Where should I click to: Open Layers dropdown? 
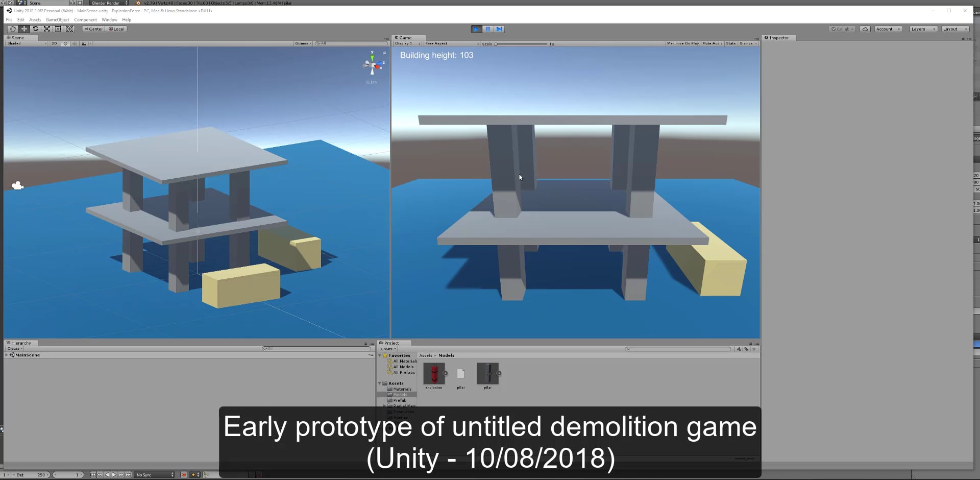(x=923, y=29)
